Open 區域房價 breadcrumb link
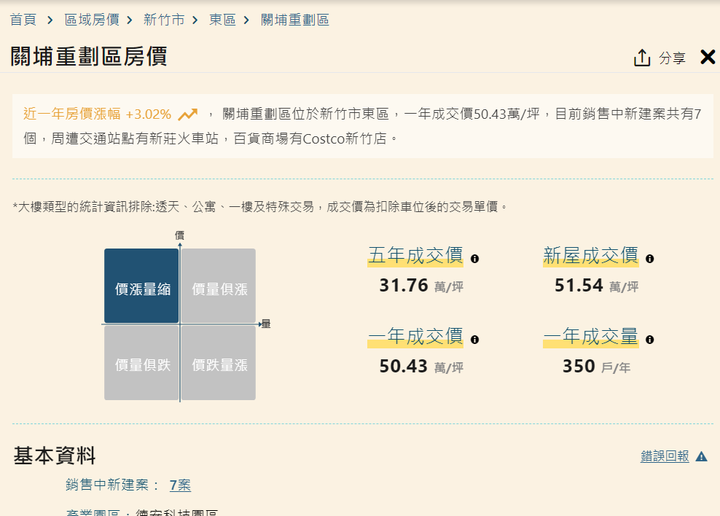This screenshot has height=516, width=720. 92,20
